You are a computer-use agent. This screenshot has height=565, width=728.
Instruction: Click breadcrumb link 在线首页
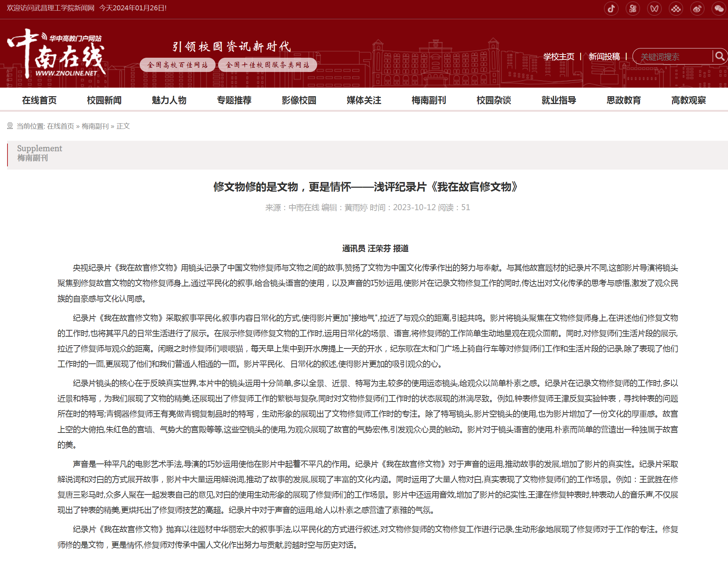pyautogui.click(x=61, y=126)
